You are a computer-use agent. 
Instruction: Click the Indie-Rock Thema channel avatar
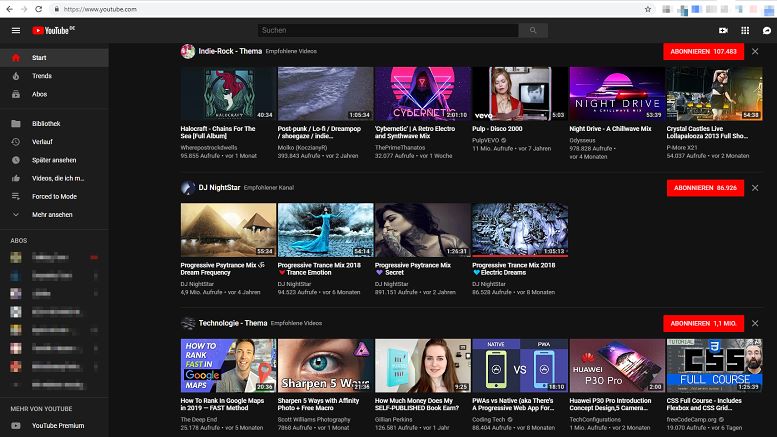click(x=188, y=51)
